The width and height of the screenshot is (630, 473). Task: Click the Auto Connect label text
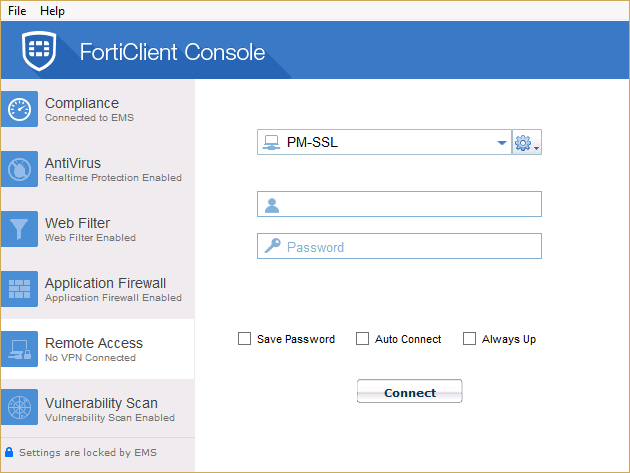(408, 339)
